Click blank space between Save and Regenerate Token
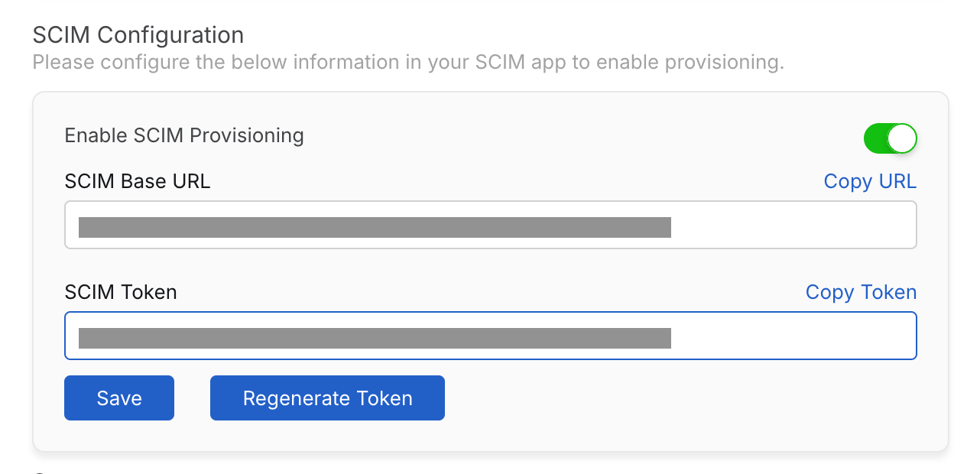 (192, 398)
